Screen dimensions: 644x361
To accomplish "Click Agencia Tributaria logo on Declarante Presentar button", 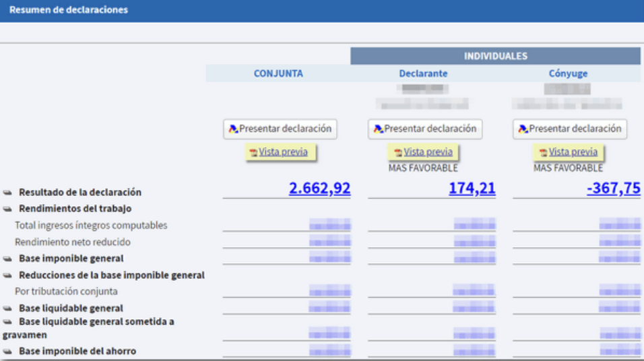I will (378, 129).
